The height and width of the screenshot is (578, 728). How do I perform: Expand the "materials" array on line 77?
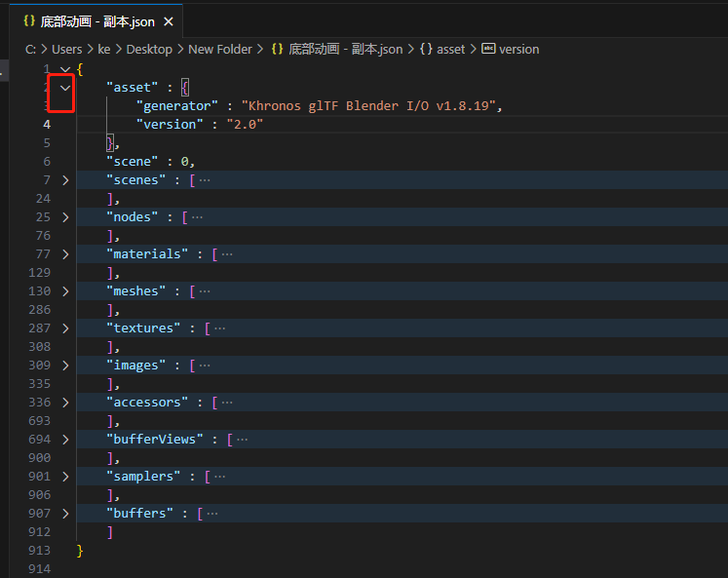click(65, 254)
